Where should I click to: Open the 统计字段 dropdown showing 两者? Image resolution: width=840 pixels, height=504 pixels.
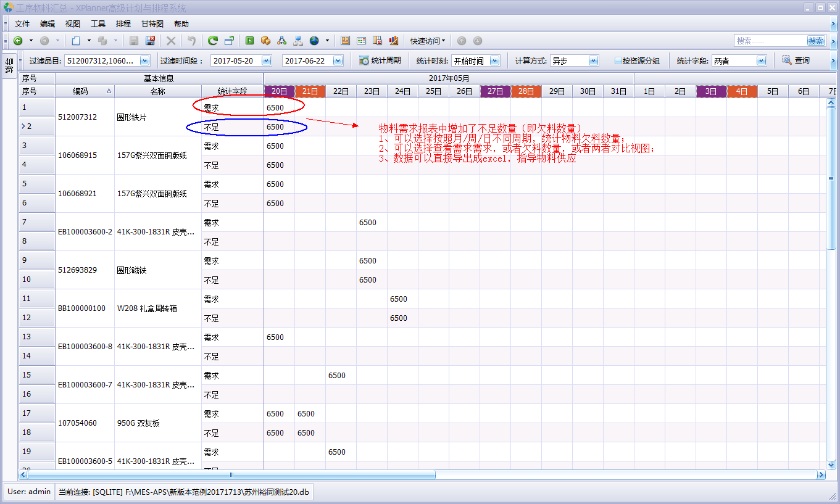pos(760,61)
